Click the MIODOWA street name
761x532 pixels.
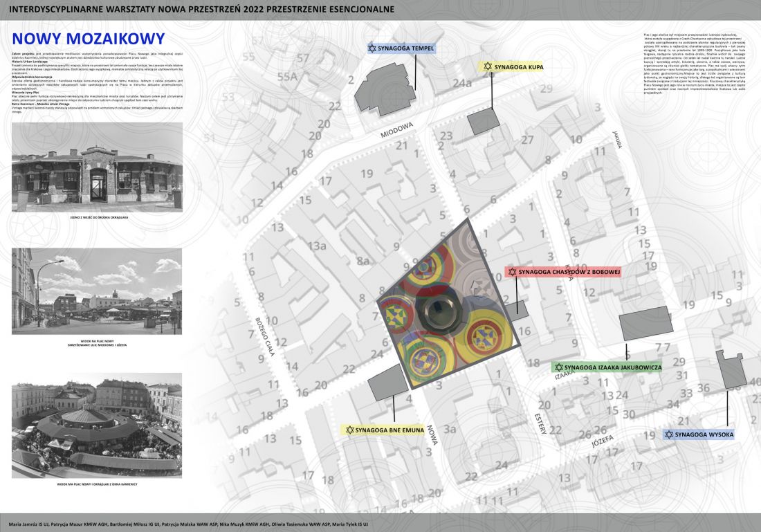point(396,130)
